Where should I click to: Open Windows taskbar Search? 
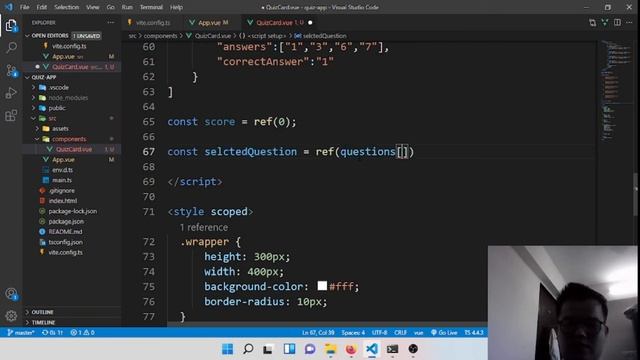(248, 349)
